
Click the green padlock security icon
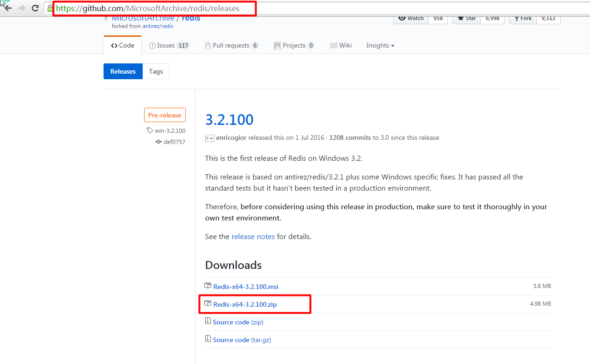coord(50,8)
